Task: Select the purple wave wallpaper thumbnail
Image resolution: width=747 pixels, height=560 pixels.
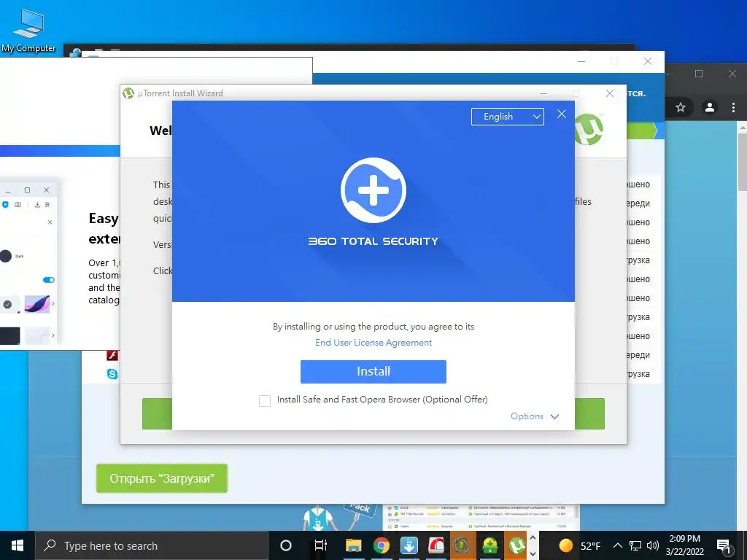Action: 37,304
